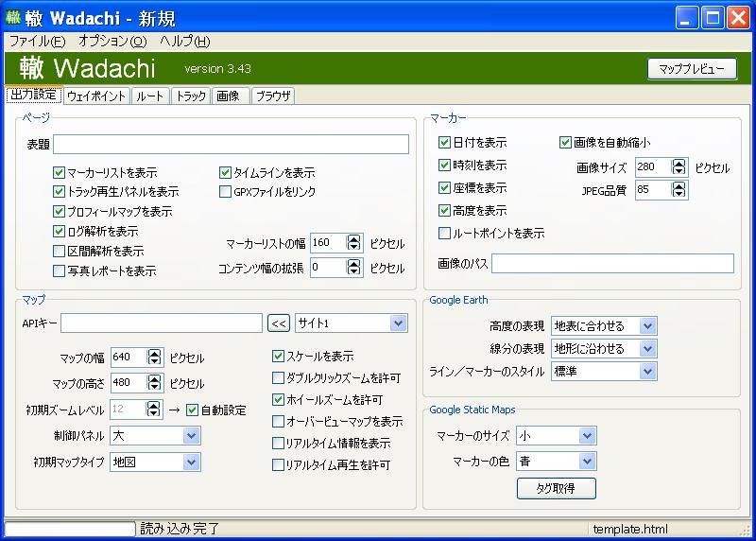This screenshot has height=541, width=756.
Task: Click the 画像サイズ spinner arrows
Action: [x=679, y=167]
